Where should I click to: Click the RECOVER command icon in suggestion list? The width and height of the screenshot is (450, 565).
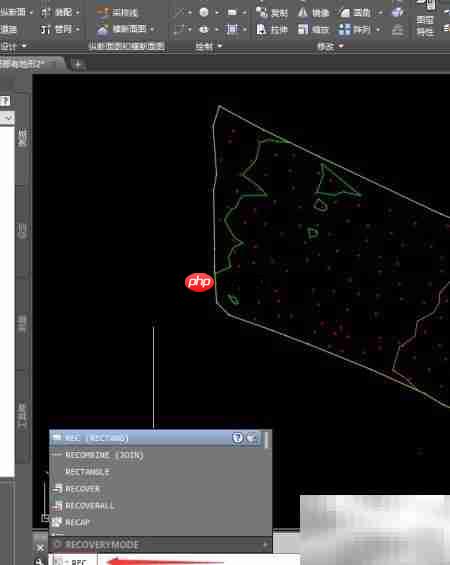click(57, 489)
